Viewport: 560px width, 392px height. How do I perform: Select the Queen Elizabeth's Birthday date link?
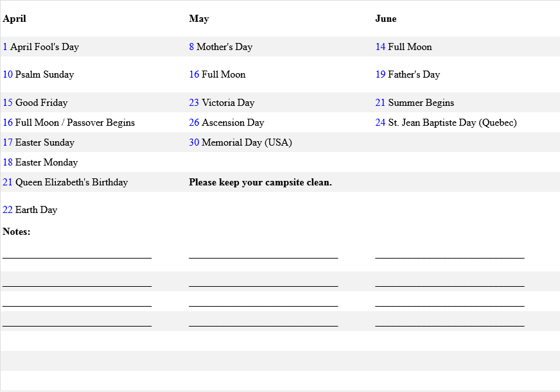point(8,182)
